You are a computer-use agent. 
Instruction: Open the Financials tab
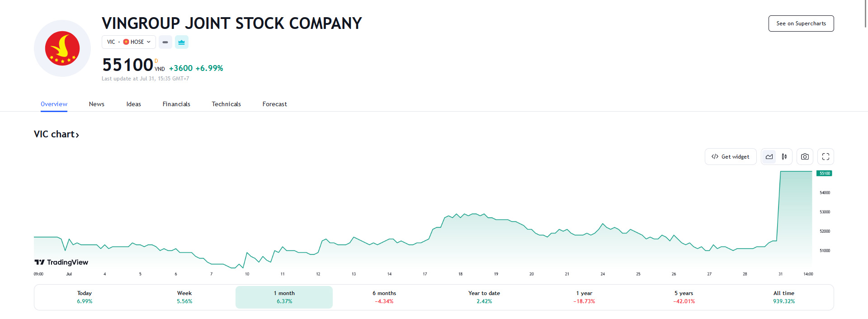tap(176, 104)
